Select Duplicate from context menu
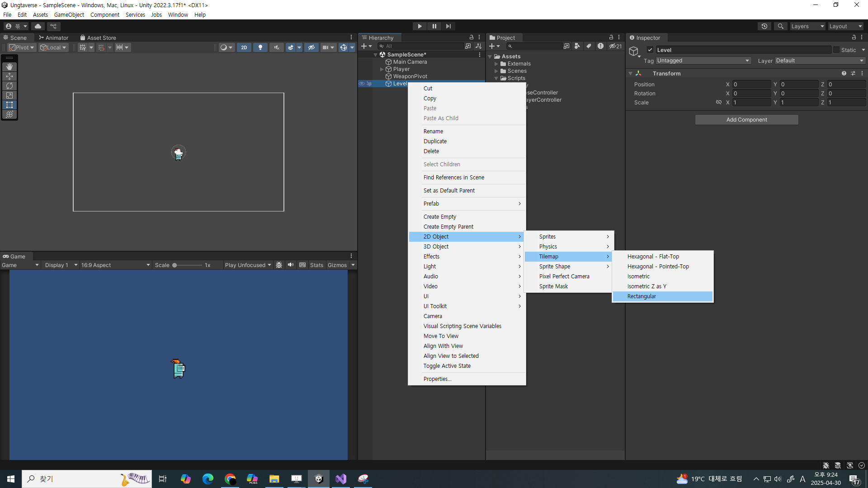The height and width of the screenshot is (488, 868). (467, 141)
